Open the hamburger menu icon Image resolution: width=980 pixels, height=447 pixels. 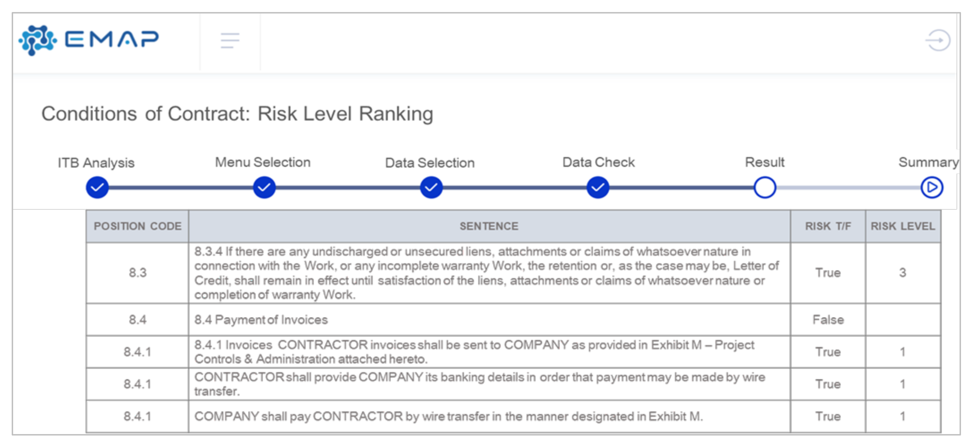(x=230, y=40)
